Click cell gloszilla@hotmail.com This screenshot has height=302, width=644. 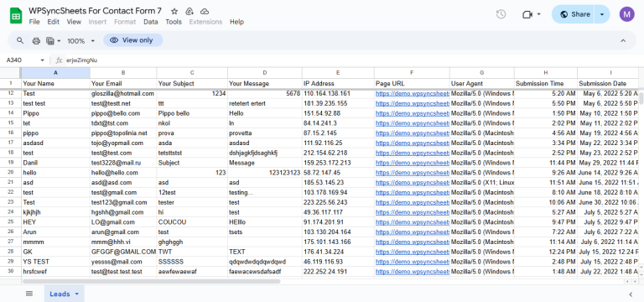(x=123, y=94)
